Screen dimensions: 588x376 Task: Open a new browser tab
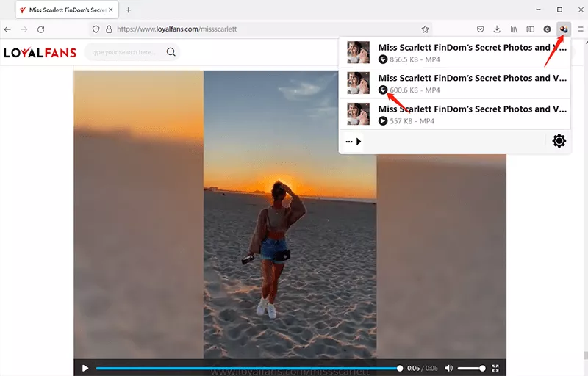point(128,10)
